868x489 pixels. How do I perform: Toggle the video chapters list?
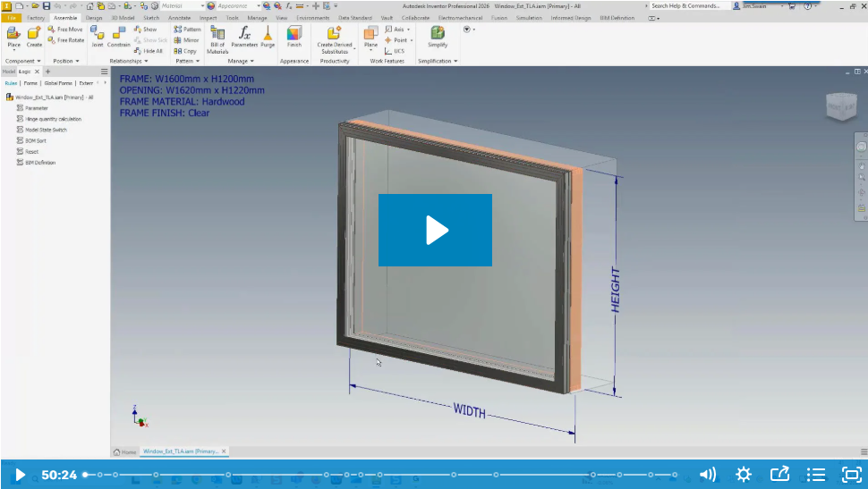click(816, 475)
